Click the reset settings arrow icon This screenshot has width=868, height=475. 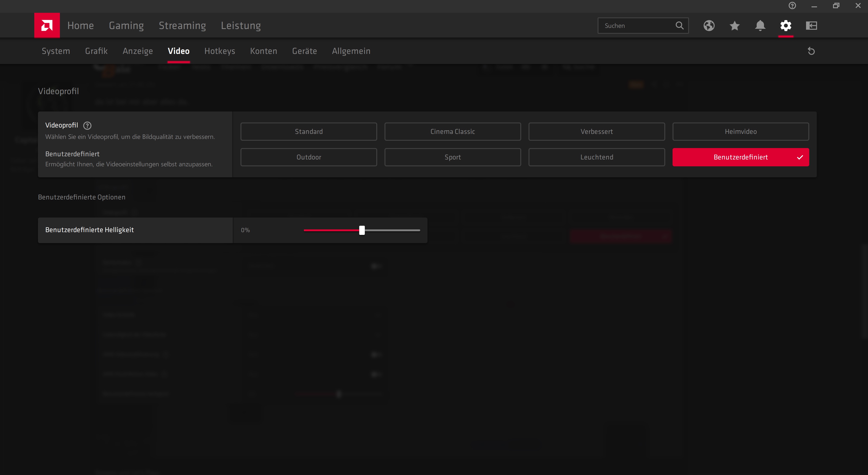(x=811, y=51)
